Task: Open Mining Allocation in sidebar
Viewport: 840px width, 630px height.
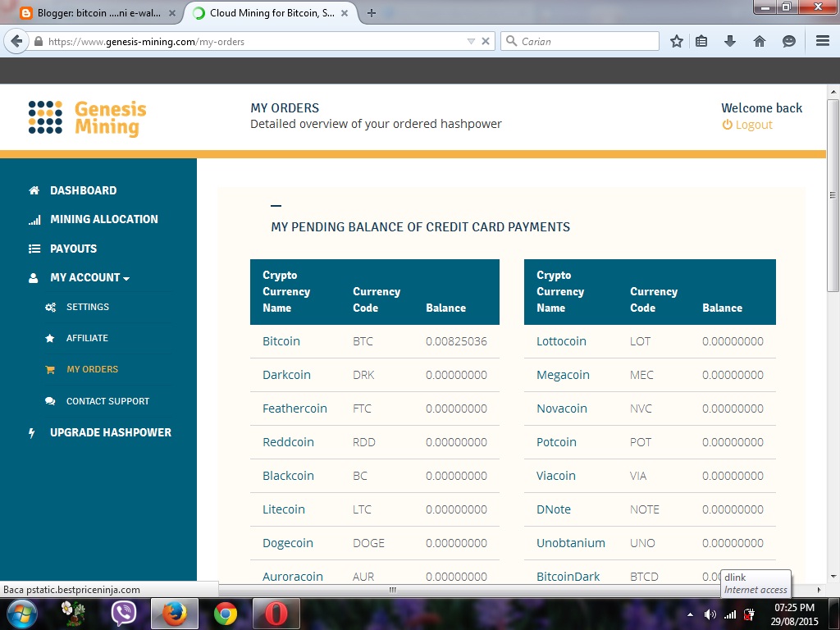Action: point(104,219)
